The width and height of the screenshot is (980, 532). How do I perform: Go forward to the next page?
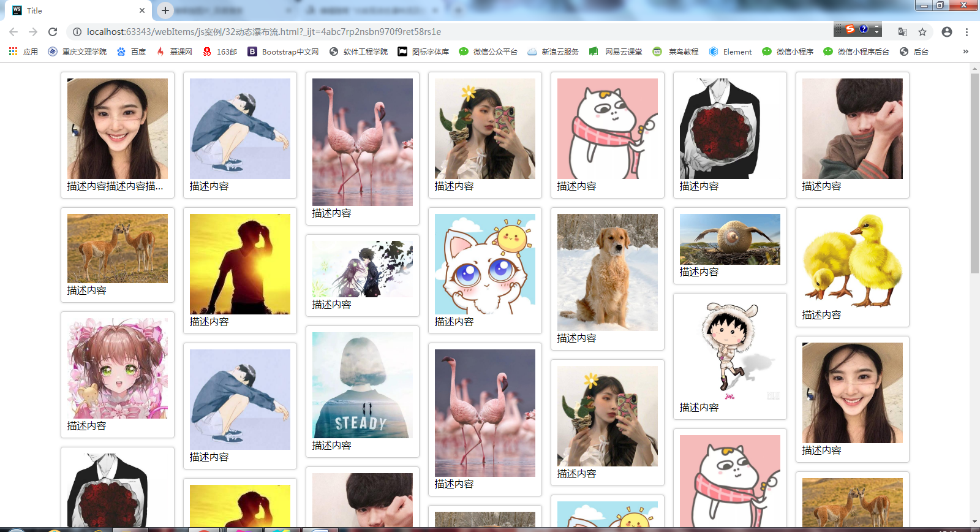[x=33, y=32]
